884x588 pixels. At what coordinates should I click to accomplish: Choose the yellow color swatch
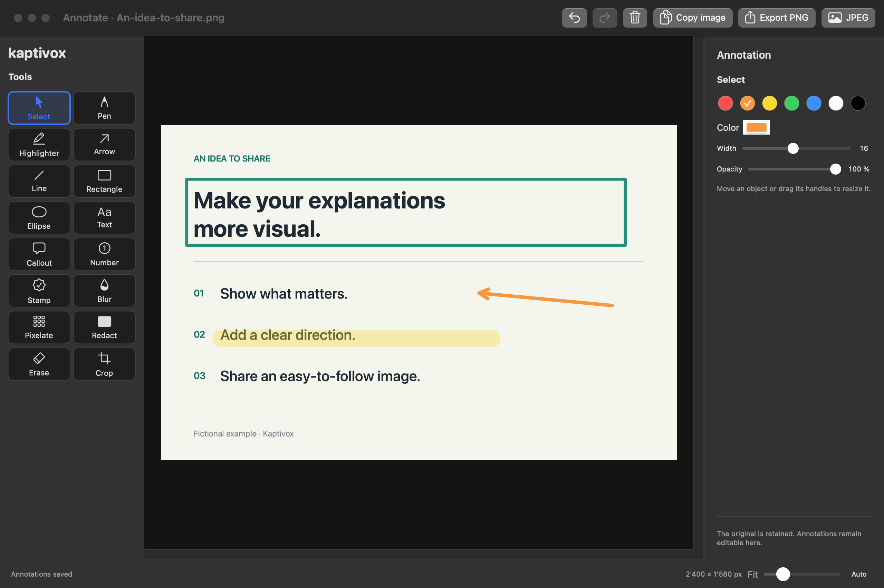(x=770, y=103)
